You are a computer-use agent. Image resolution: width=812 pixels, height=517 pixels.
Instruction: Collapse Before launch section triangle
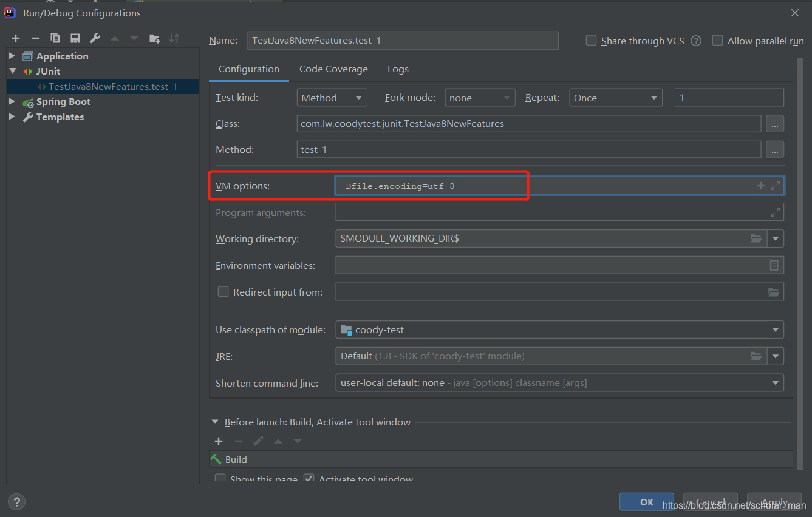(215, 422)
